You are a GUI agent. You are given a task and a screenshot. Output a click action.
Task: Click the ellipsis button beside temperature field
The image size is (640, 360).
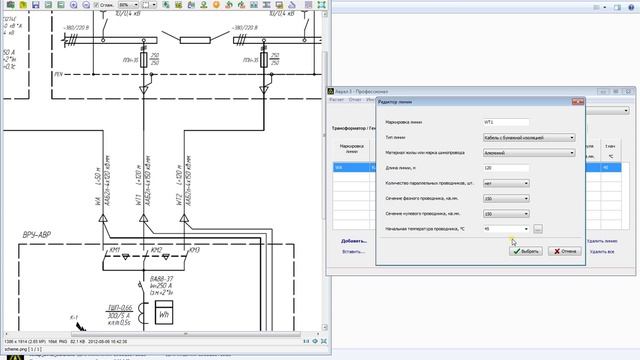click(x=538, y=229)
